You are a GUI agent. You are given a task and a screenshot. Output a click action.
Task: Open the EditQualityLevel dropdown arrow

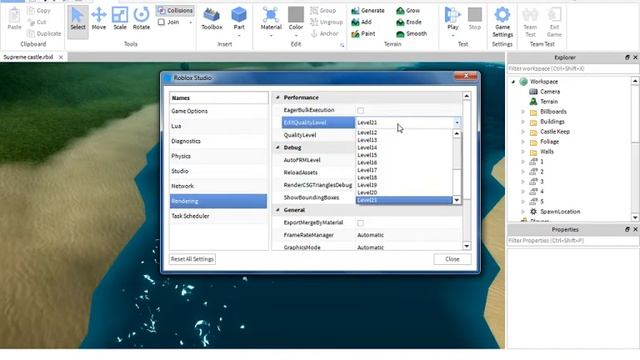(457, 122)
